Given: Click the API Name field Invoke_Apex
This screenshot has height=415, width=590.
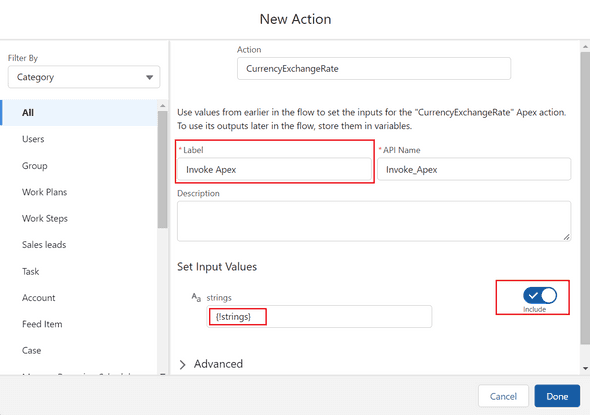Looking at the screenshot, I should 474,169.
